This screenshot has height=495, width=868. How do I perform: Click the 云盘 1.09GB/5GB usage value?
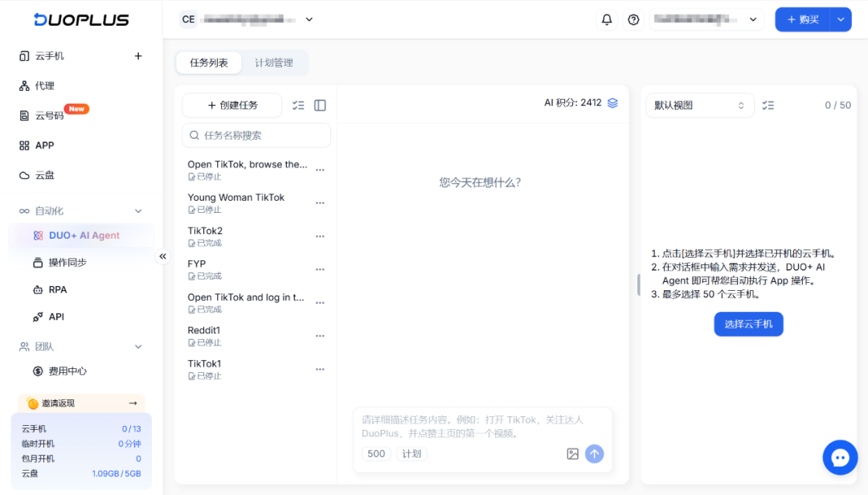(117, 474)
